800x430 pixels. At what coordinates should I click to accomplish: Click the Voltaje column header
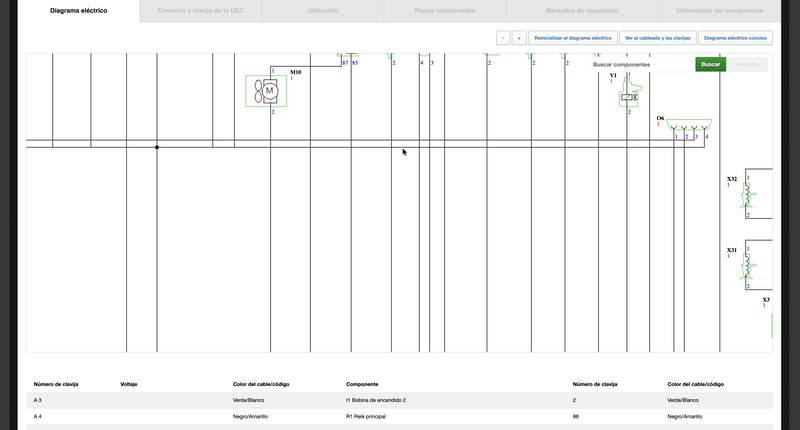coord(129,384)
